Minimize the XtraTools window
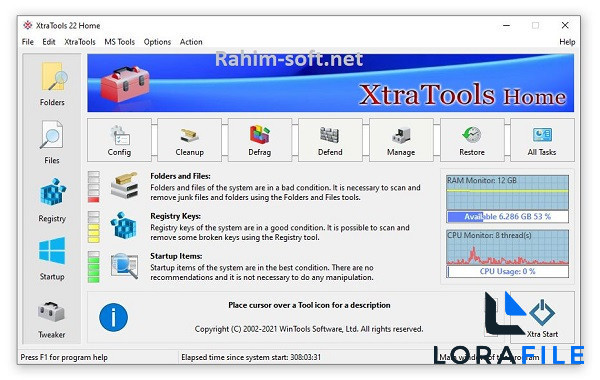 pyautogui.click(x=506, y=25)
